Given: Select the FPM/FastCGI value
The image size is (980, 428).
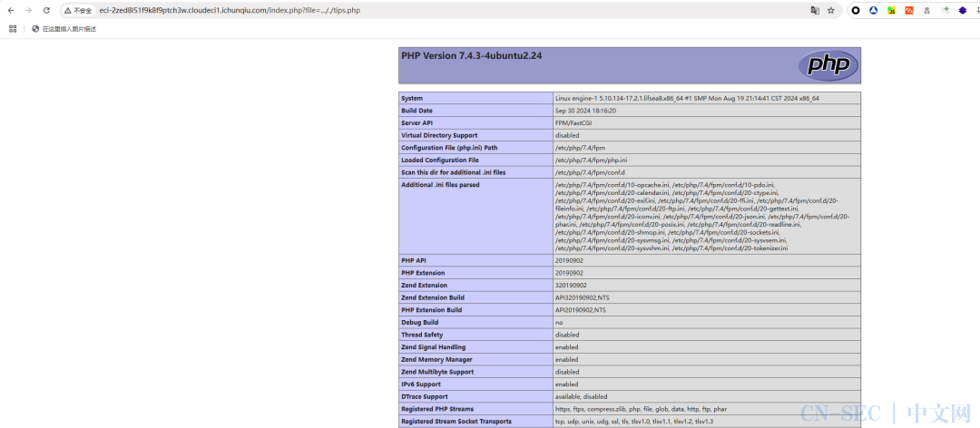Looking at the screenshot, I should point(572,123).
